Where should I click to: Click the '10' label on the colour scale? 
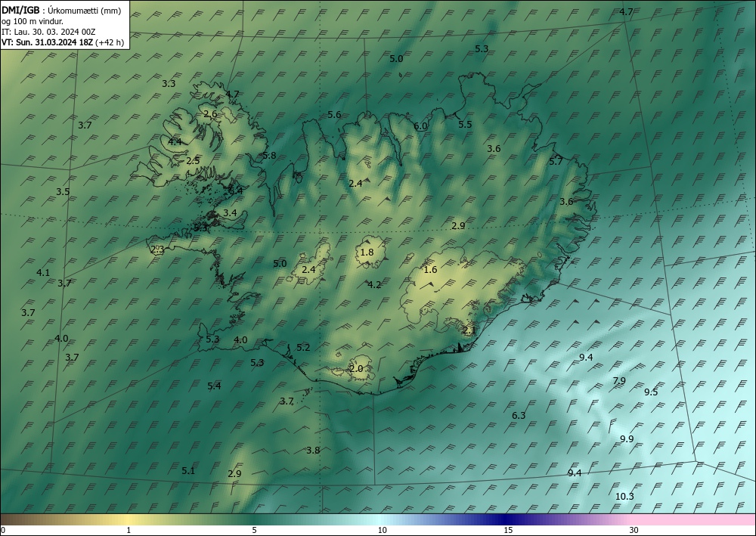382,530
